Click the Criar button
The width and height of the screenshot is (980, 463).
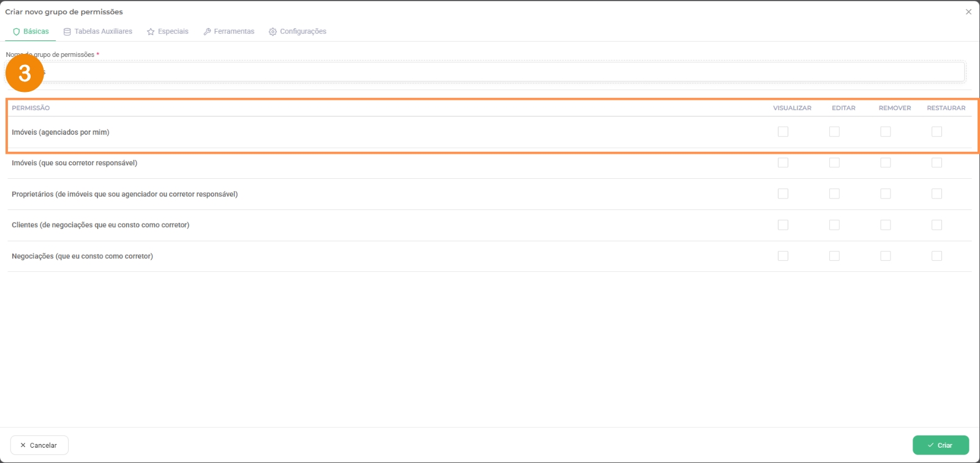pos(940,445)
